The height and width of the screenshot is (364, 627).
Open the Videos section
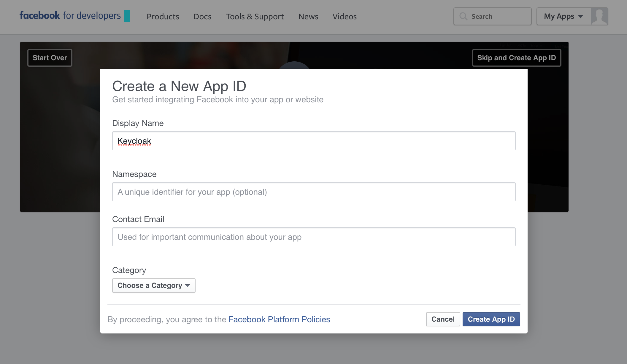(344, 17)
